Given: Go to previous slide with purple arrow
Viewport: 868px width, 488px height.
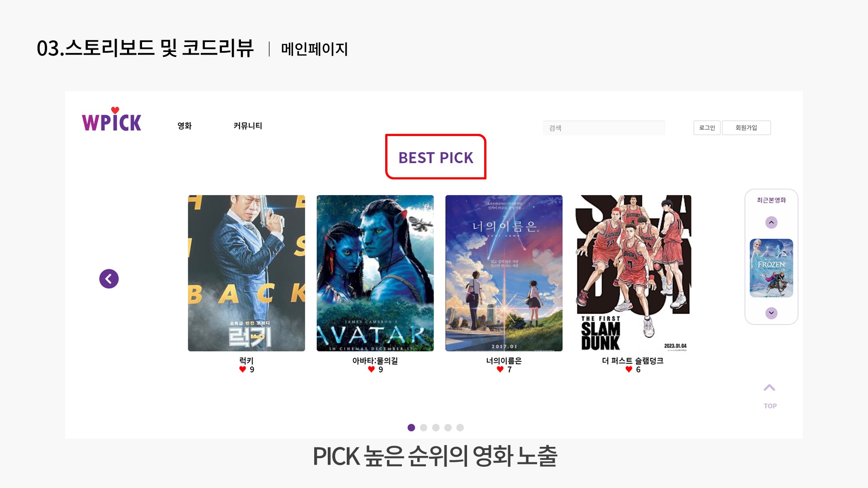Looking at the screenshot, I should (109, 279).
